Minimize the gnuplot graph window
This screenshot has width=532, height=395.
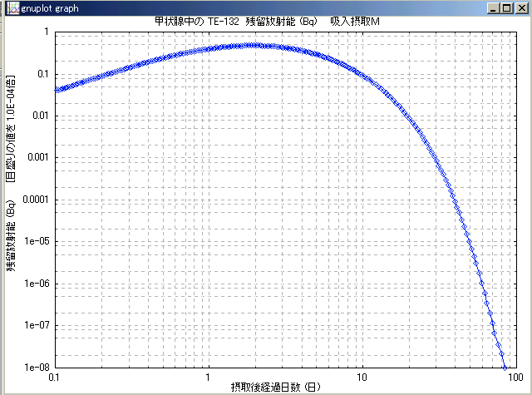495,7
